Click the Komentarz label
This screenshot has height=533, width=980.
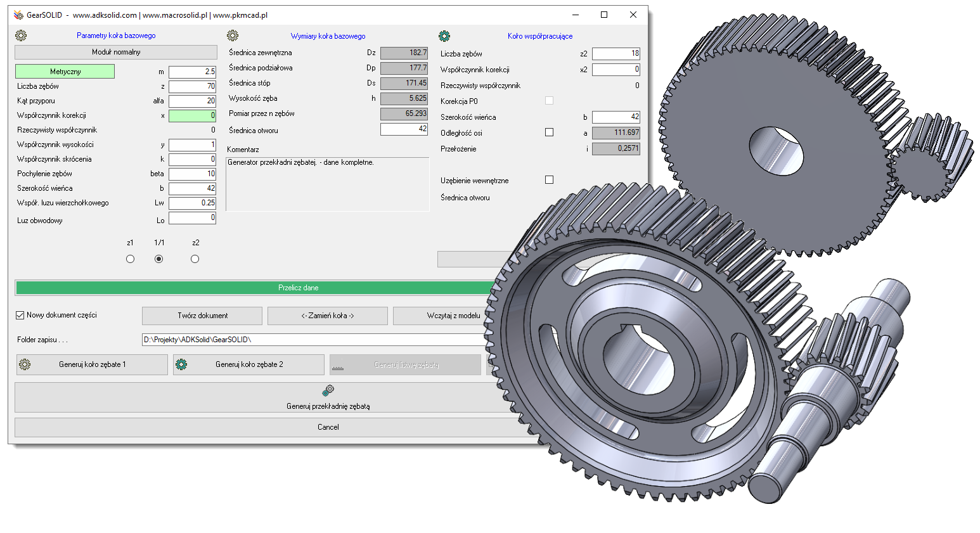243,150
